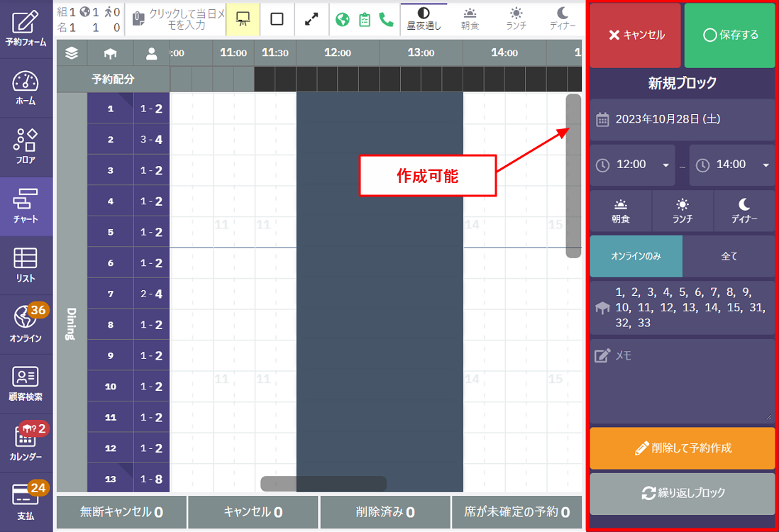Open the 予約フォーム sidebar icon

26,29
